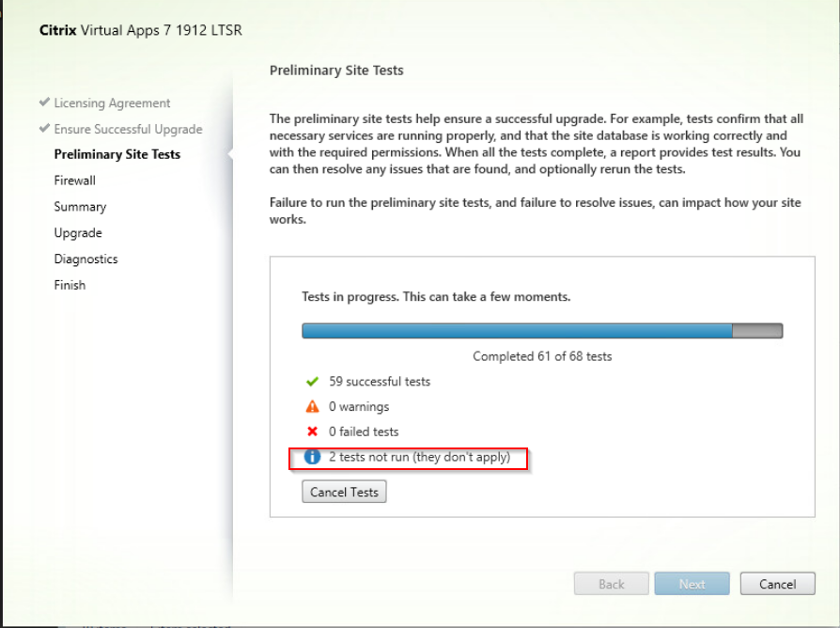
Task: Select Preliminary Site Tests step
Action: point(117,154)
